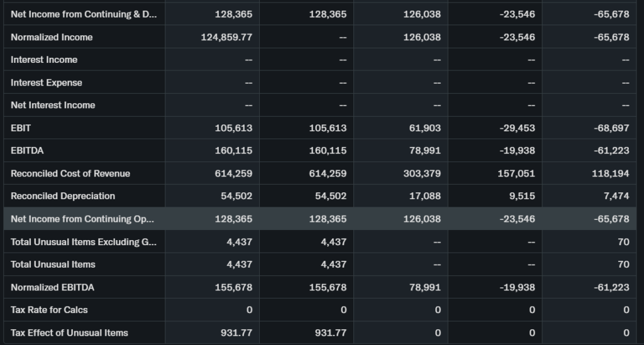
Task: Click the Net Income from Continuing & D... label
Action: 84,14
